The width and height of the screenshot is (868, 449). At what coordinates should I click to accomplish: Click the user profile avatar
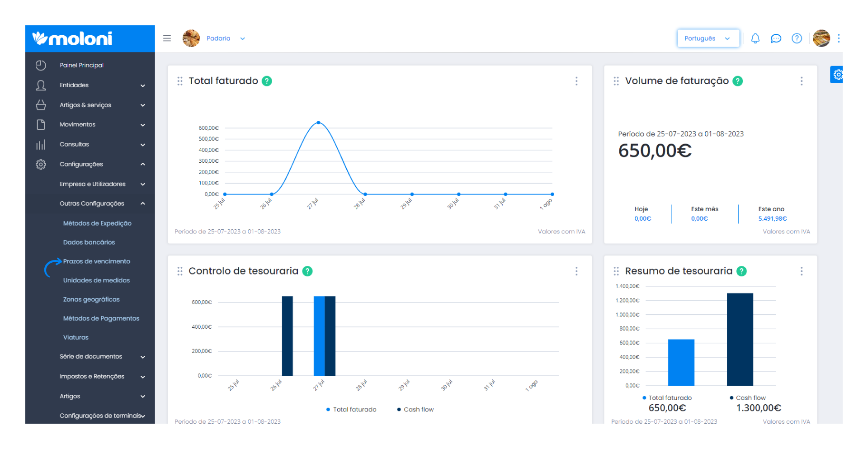point(821,38)
